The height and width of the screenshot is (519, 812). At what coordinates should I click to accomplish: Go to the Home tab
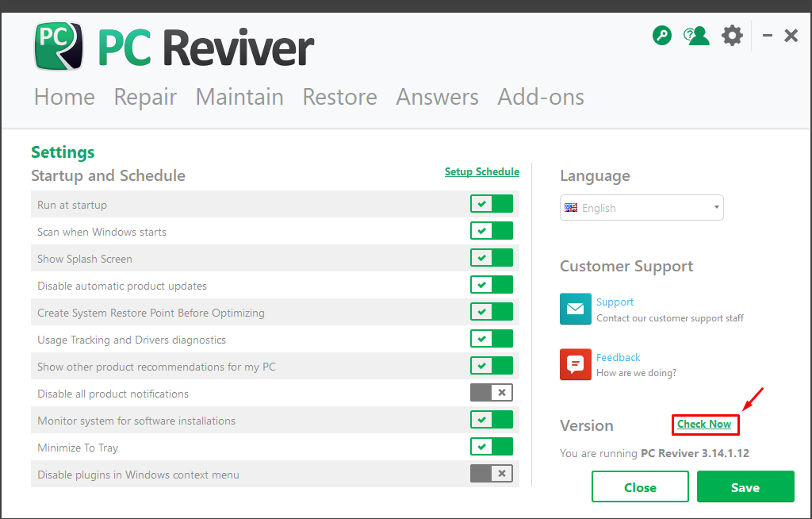tap(64, 97)
